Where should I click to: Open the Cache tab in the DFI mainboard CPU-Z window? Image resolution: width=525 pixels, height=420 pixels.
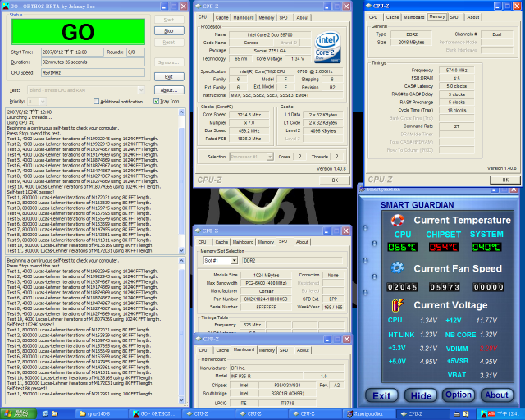point(222,350)
